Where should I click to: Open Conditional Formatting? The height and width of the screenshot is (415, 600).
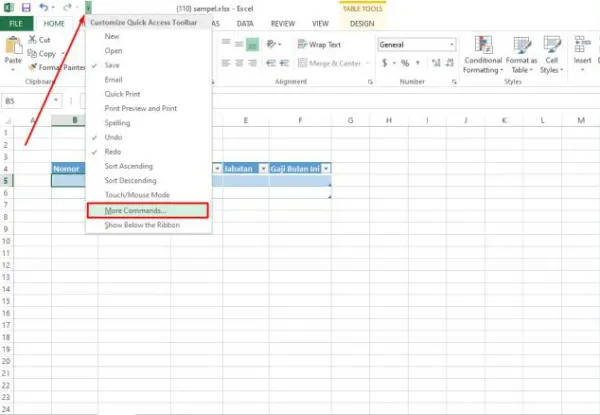pyautogui.click(x=483, y=55)
